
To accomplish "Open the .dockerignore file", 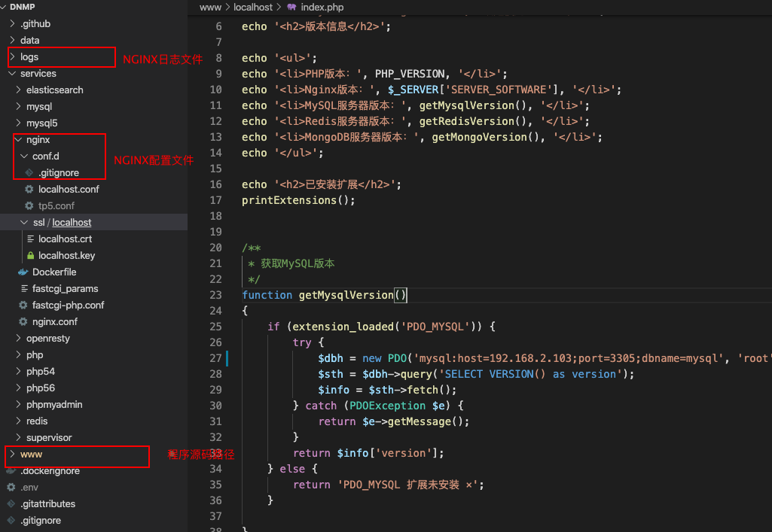I will tap(50, 470).
